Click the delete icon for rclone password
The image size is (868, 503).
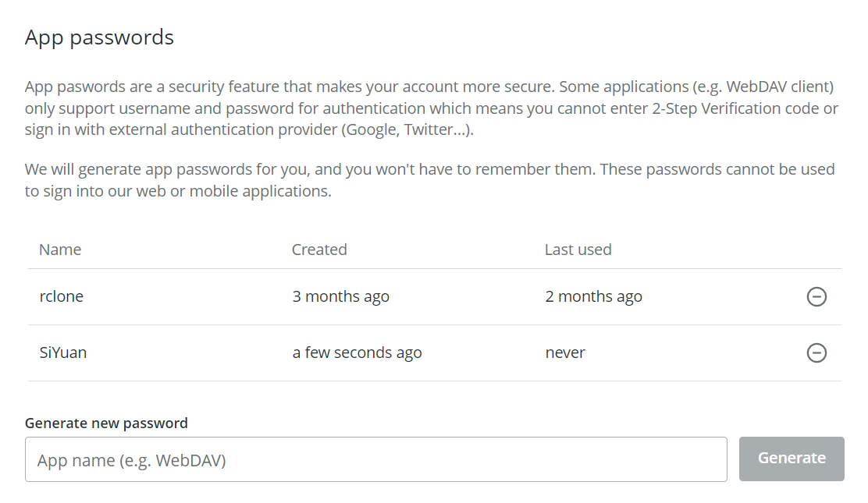tap(816, 296)
